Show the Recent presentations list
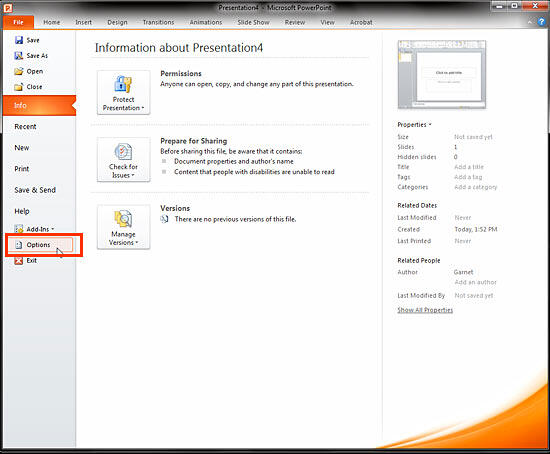550x454 pixels. coord(25,127)
